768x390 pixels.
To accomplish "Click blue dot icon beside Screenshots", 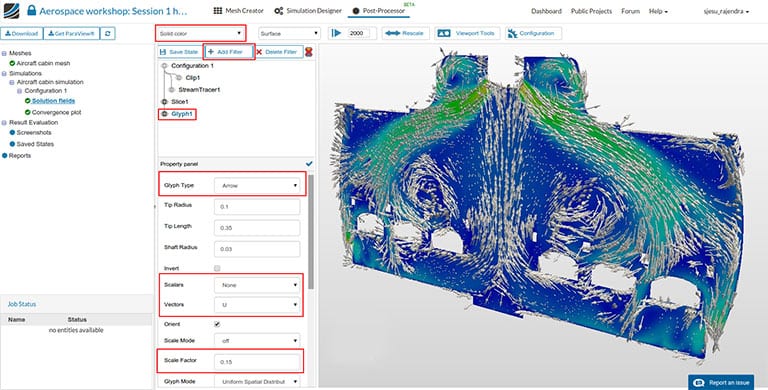I will 12,132.
